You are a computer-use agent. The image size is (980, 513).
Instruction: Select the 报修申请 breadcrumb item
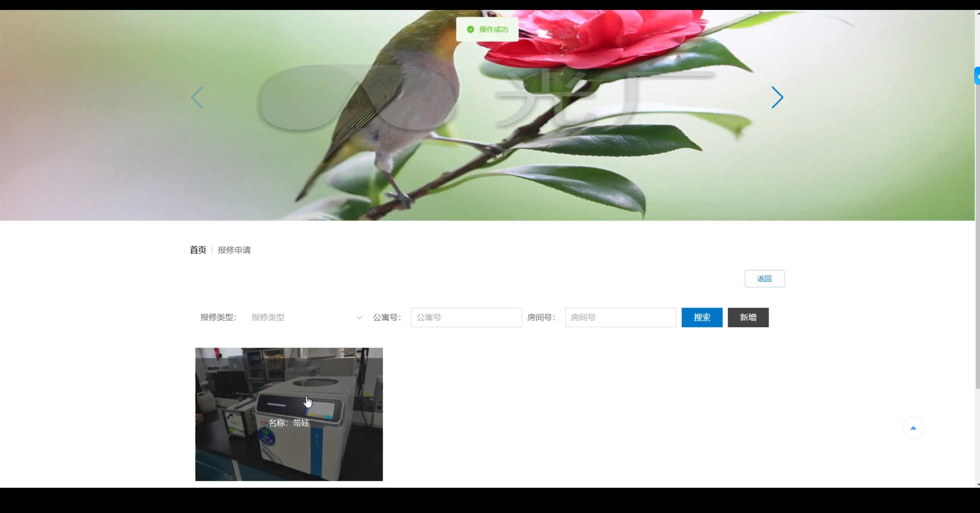pos(234,250)
